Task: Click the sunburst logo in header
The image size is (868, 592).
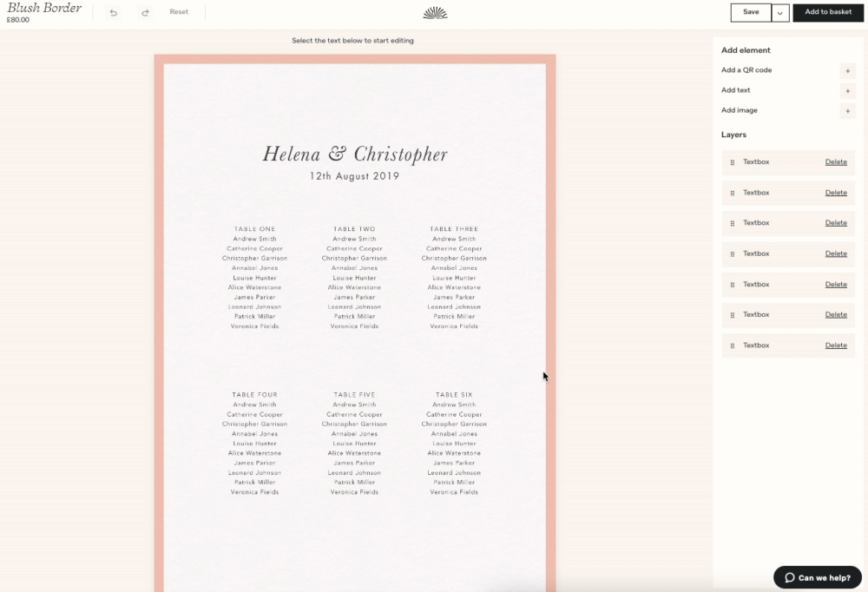Action: (x=435, y=12)
